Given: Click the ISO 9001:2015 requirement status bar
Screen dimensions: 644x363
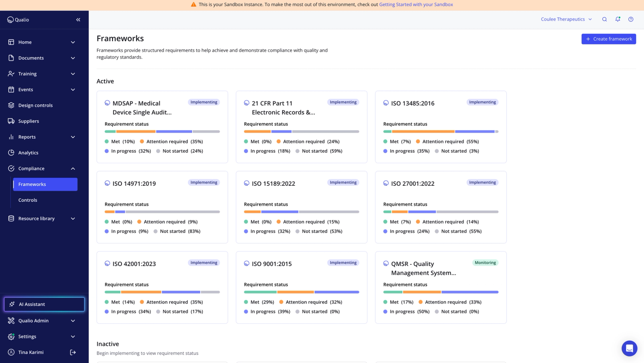Looking at the screenshot, I should (302, 292).
